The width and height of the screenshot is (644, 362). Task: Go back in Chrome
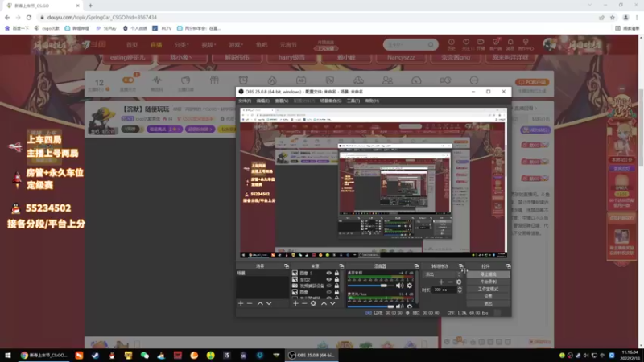pyautogui.click(x=7, y=17)
